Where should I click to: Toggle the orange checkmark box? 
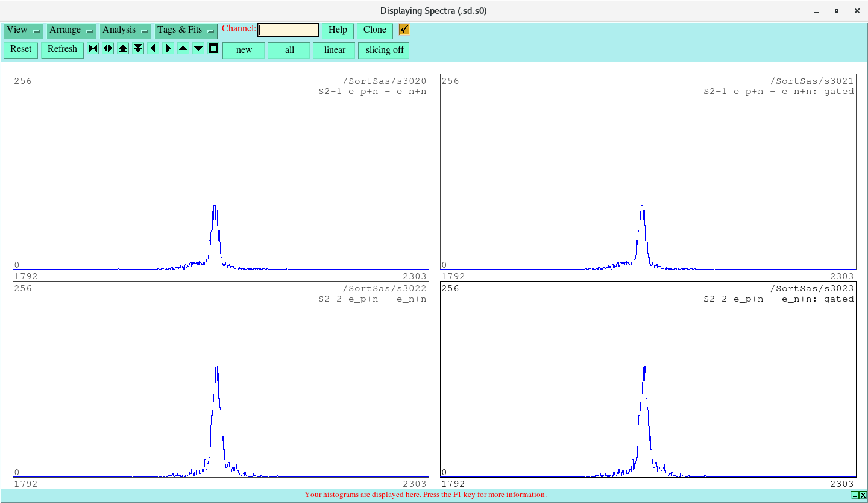[x=403, y=30]
